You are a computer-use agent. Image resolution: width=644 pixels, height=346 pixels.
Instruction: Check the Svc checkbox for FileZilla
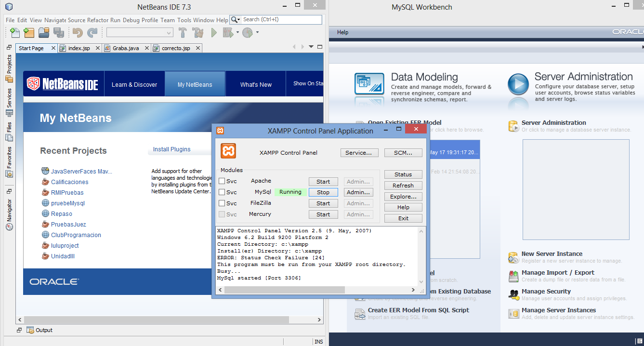tap(222, 203)
